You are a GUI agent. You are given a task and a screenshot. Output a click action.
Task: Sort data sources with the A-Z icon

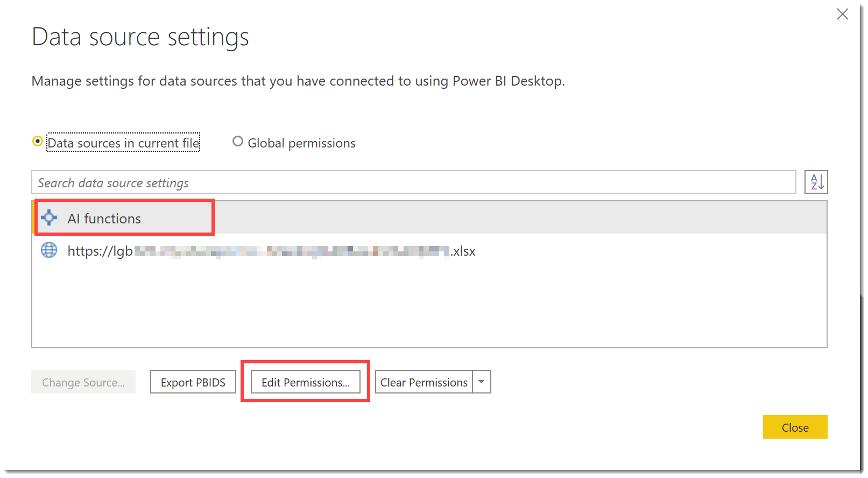[816, 182]
